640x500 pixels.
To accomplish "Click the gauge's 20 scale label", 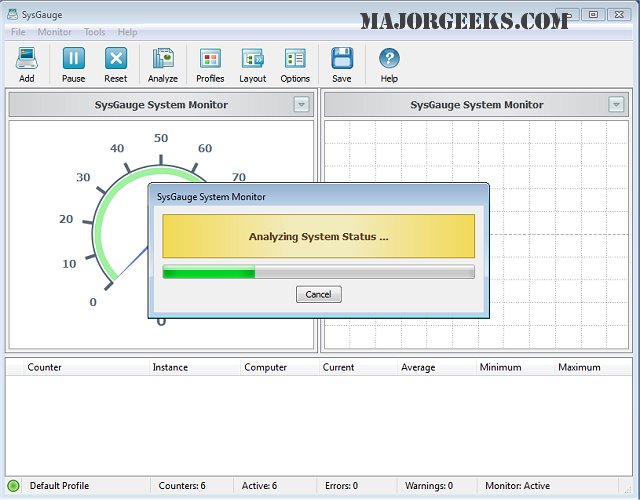I will (x=66, y=219).
